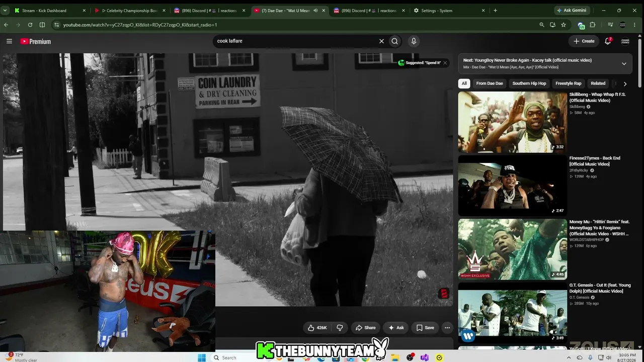This screenshot has height=362, width=644.
Task: Open the weather widget showing 72°F
Action: (20, 357)
